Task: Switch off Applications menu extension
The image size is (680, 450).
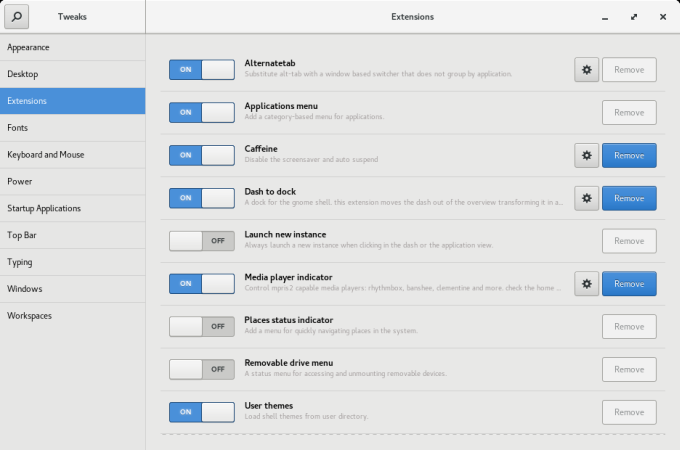Action: (201, 112)
